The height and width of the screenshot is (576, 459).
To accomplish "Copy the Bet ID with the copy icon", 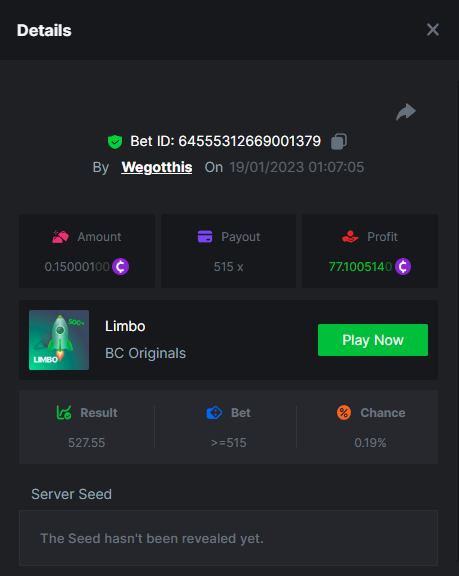I will pos(339,141).
